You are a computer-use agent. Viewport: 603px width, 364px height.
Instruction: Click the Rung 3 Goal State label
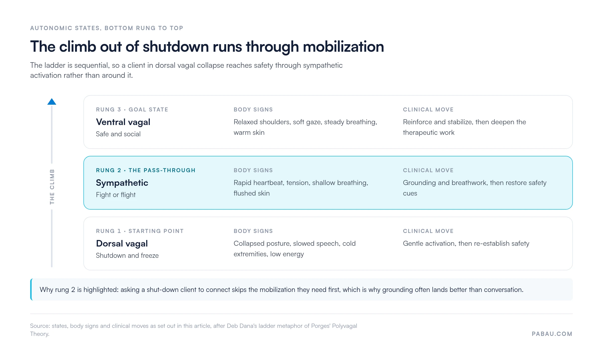click(x=132, y=109)
